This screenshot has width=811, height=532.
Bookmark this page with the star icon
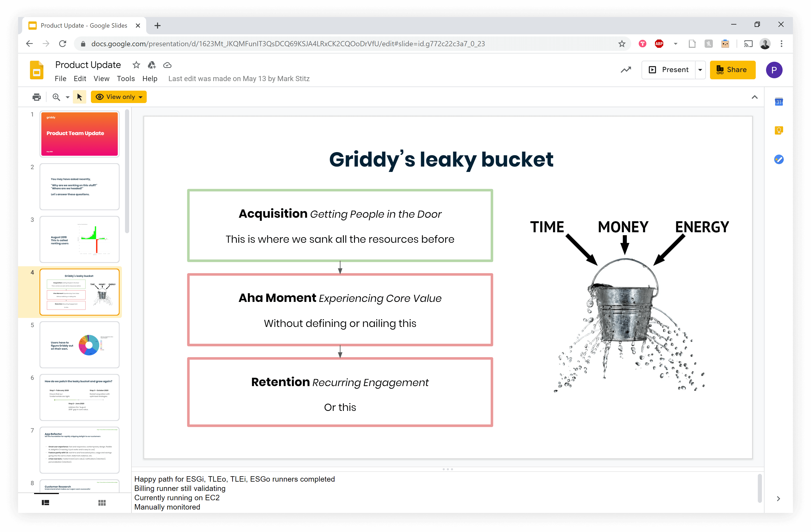[622, 44]
